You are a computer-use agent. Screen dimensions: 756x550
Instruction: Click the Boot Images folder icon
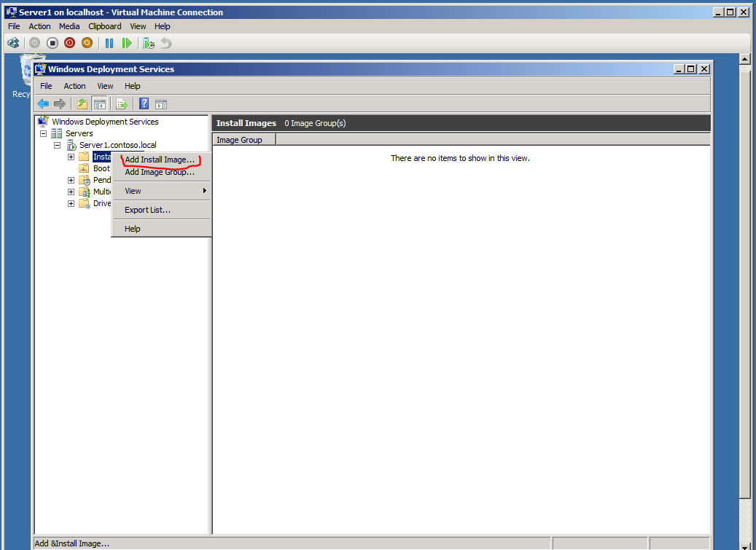tap(84, 168)
